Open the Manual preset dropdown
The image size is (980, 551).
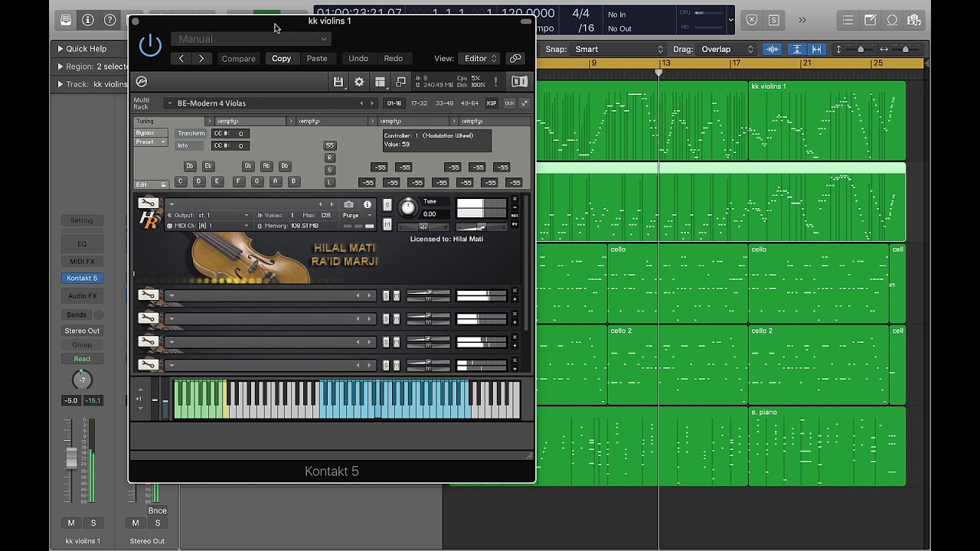point(252,39)
